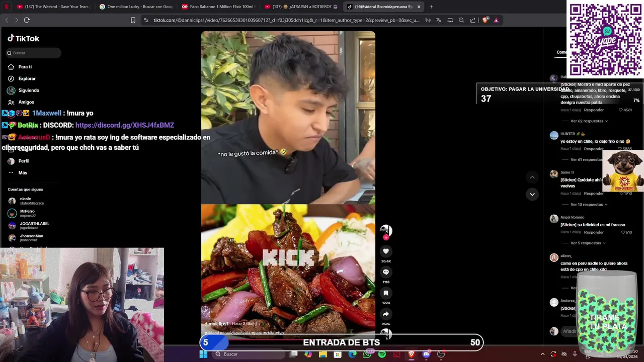Open Brave Rewards triangle icon
Screen dimensions: 644x362
[496, 20]
